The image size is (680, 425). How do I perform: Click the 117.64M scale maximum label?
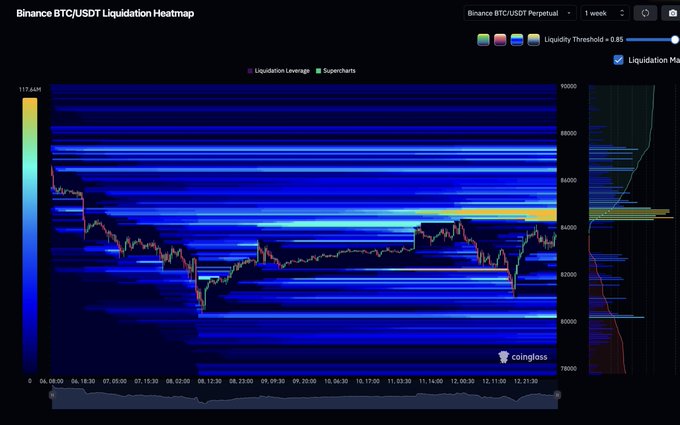30,90
